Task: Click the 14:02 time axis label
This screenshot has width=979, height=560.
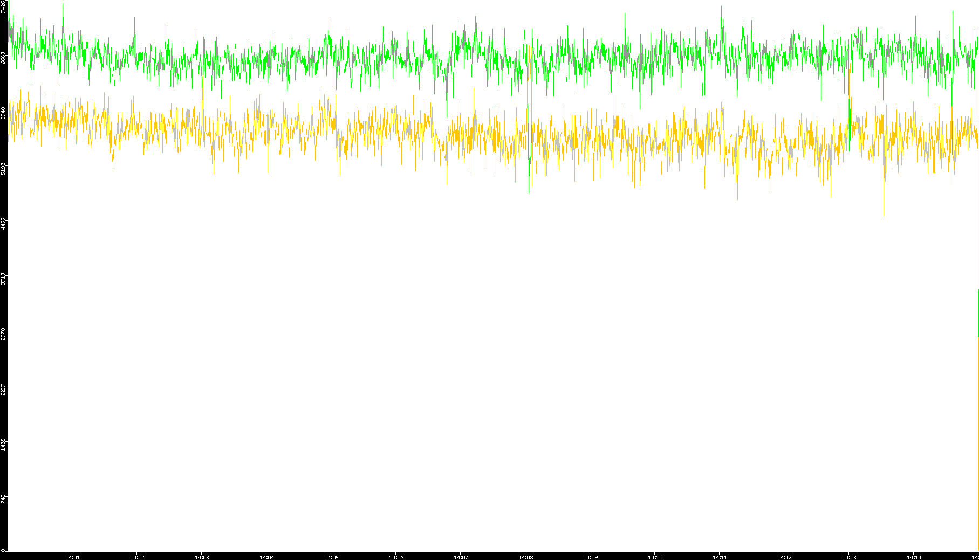Action: [137, 557]
